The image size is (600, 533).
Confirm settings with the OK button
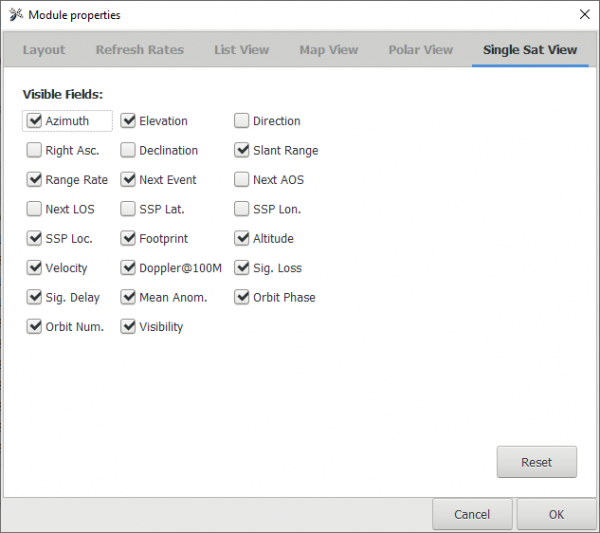(x=556, y=515)
